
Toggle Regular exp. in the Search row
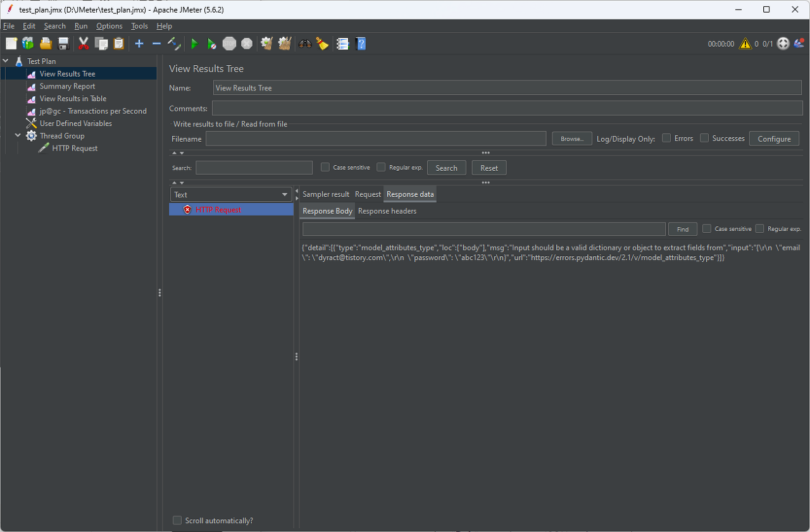coord(381,167)
